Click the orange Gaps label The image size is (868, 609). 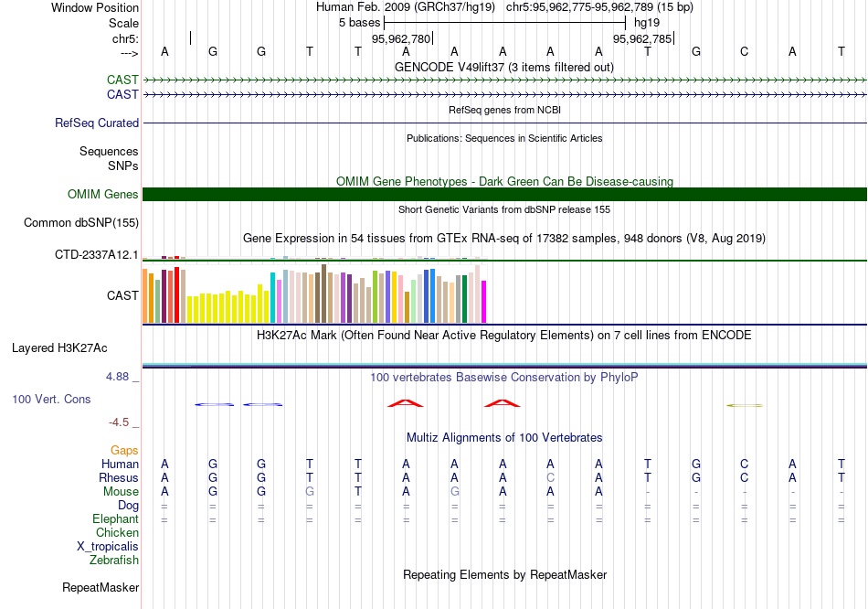(x=124, y=451)
